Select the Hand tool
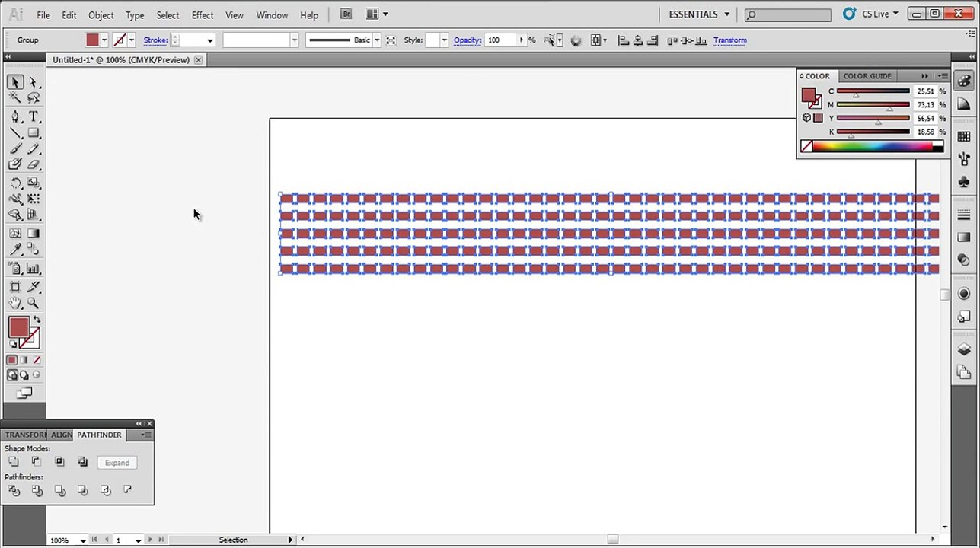Image resolution: width=980 pixels, height=548 pixels. tap(15, 303)
